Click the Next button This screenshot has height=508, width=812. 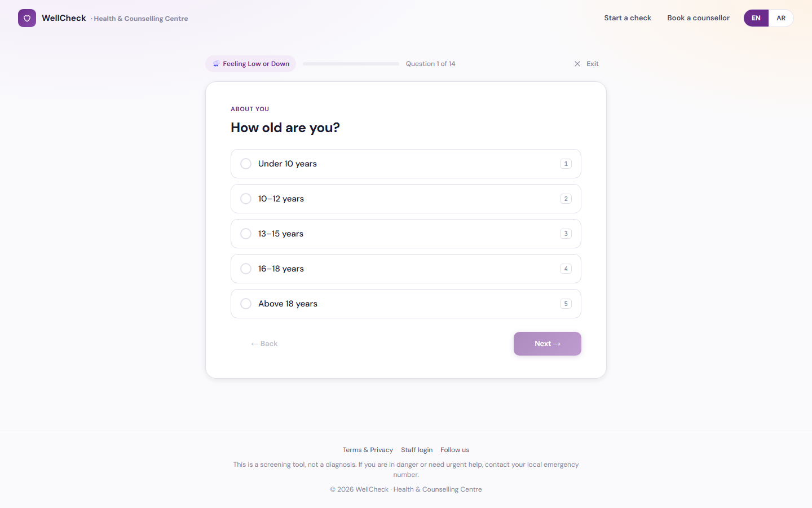[x=548, y=344]
